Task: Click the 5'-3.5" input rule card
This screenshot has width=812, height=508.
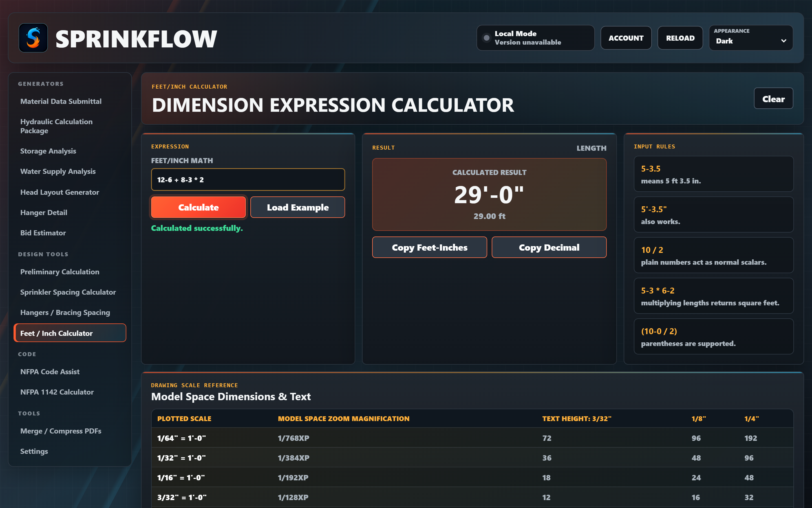Action: (713, 215)
